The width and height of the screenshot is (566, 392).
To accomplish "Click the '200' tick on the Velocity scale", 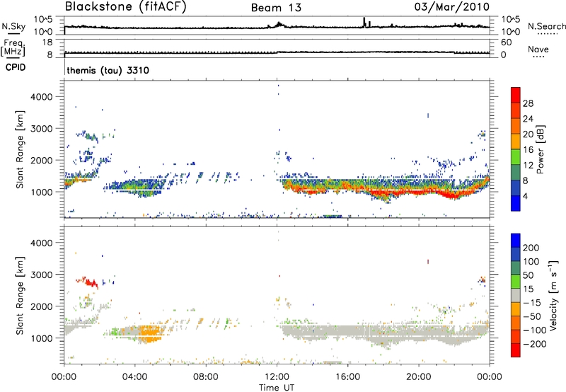I will coord(531,248).
